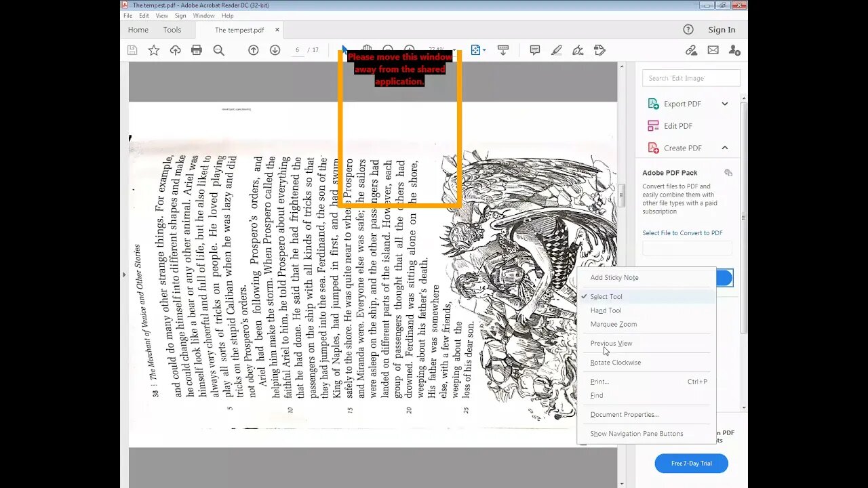Add a comment with the speech bubble icon
The height and width of the screenshot is (488, 868).
click(x=534, y=50)
